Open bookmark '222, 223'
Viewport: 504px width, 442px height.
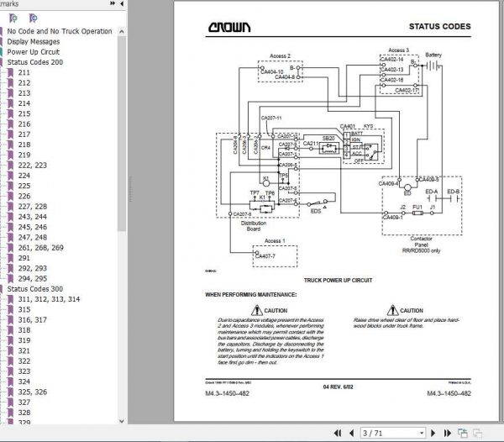[33, 166]
